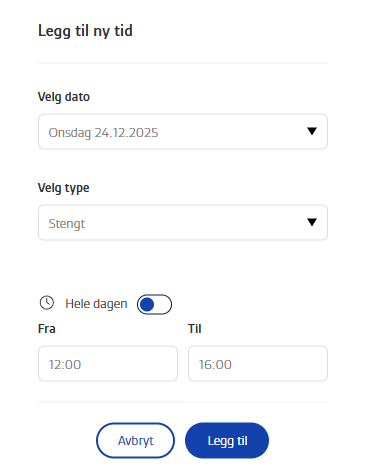The width and height of the screenshot is (366, 476).
Task: Click the Fra time field showing 12:00
Action: click(108, 364)
